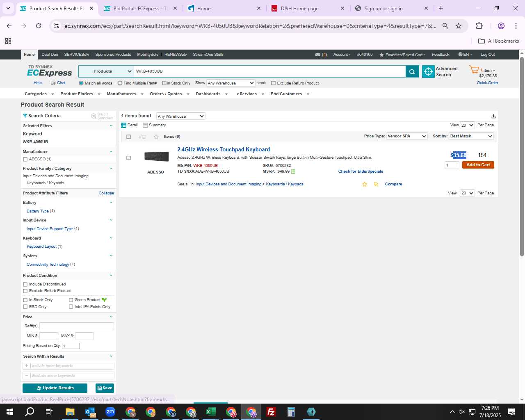This screenshot has height=420, width=525.
Task: Check the ADESSO manufacturer filter
Action: pyautogui.click(x=25, y=159)
